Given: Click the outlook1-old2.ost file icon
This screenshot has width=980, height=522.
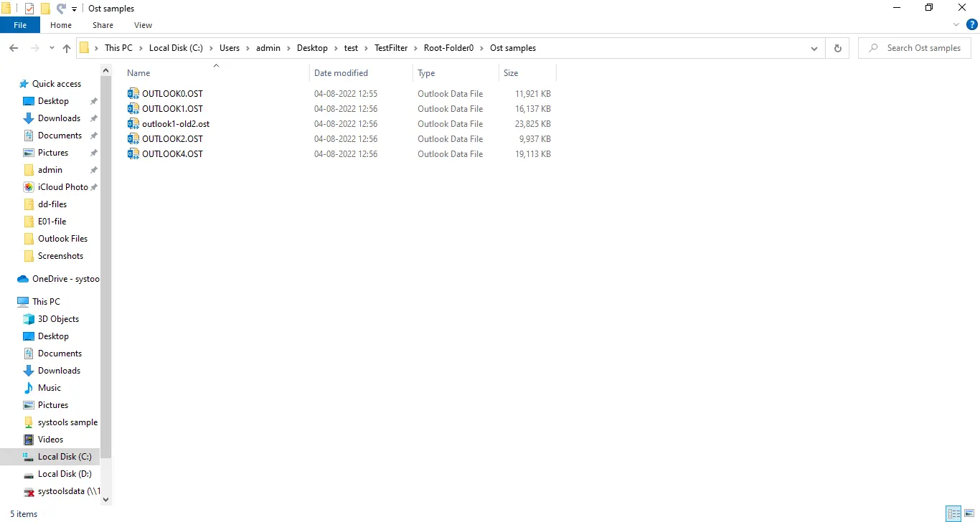Looking at the screenshot, I should click(133, 124).
